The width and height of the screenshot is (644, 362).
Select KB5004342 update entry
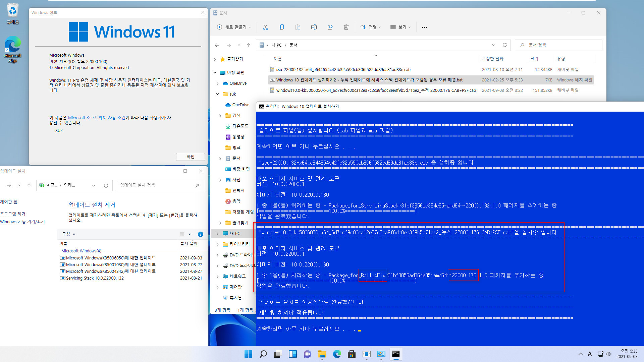(x=111, y=271)
